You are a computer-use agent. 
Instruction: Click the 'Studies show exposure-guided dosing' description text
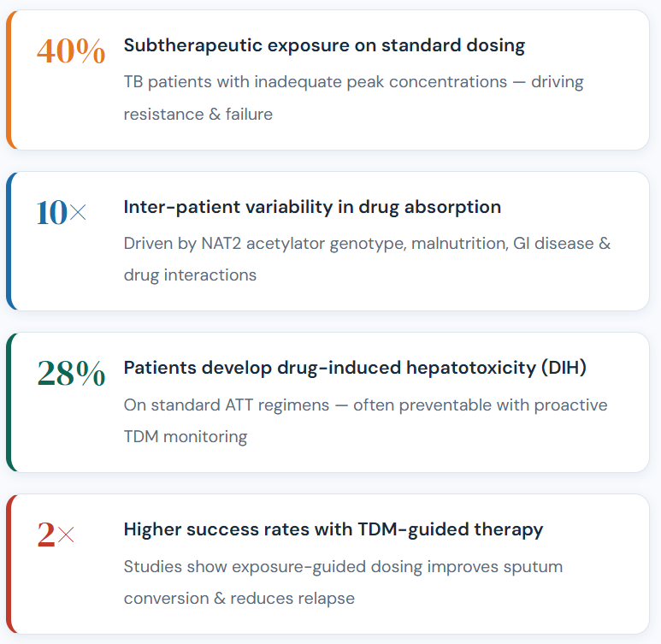click(343, 566)
